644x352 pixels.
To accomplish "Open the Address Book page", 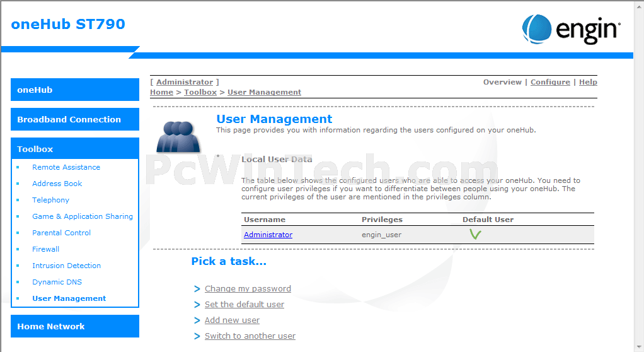I will (x=57, y=184).
